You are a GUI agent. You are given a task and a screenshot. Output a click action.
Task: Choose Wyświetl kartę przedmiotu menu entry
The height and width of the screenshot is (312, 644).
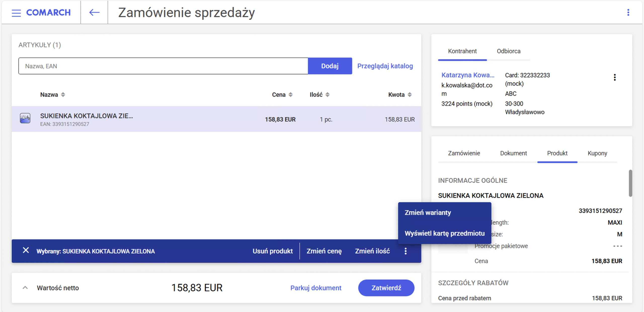pos(445,233)
